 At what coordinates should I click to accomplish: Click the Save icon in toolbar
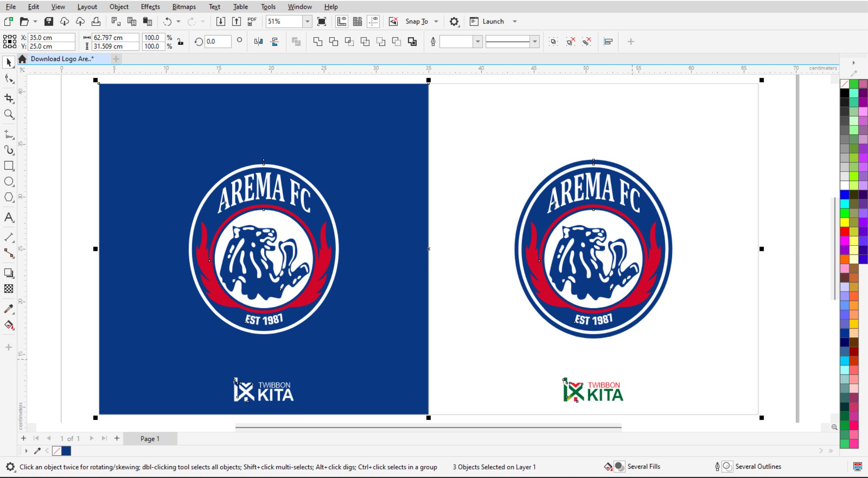[48, 21]
